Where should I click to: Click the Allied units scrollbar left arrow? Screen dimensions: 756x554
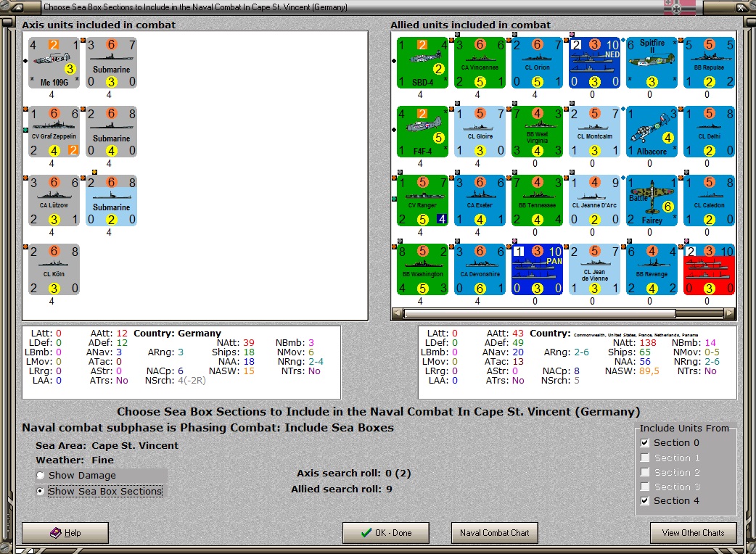(398, 313)
